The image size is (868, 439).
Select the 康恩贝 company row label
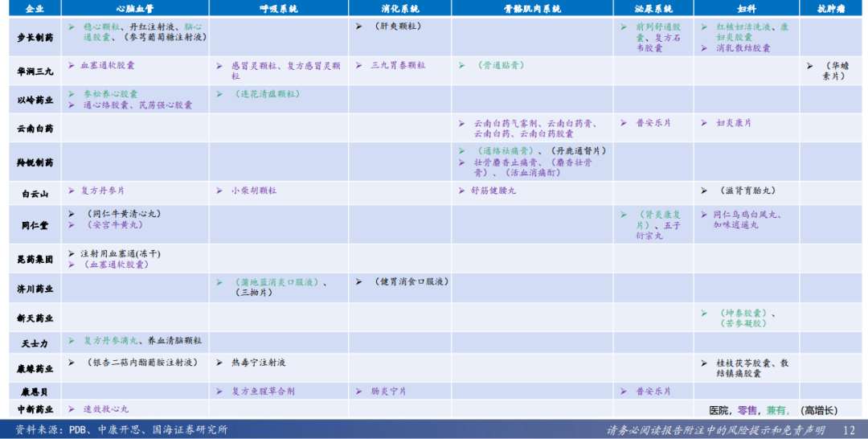point(35,392)
